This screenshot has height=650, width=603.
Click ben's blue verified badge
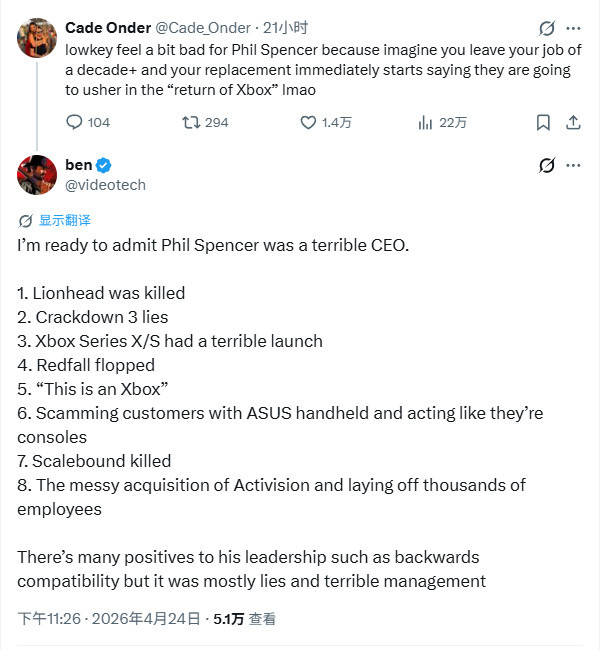(104, 165)
